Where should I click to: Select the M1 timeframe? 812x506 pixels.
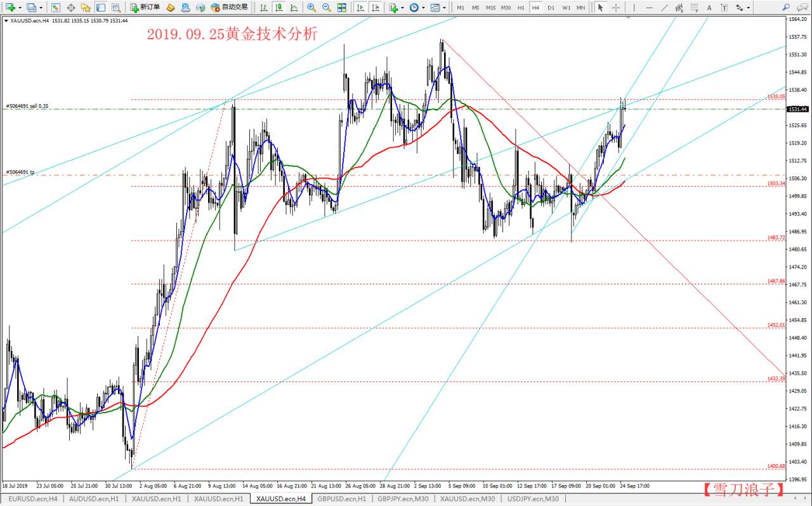click(x=461, y=8)
